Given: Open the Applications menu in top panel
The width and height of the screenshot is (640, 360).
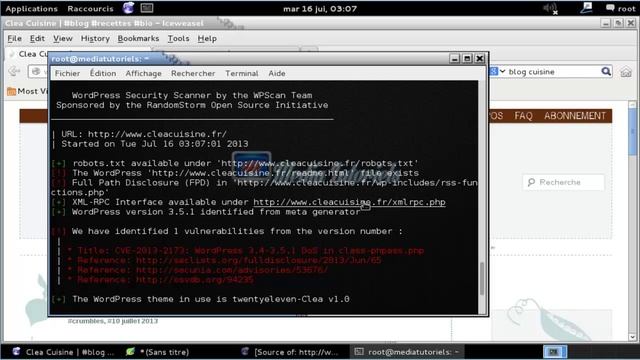Looking at the screenshot, I should pos(31,9).
